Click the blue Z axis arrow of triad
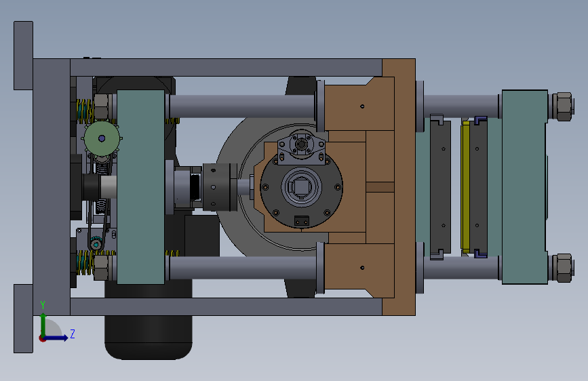Viewport: 588px width, 381px height. (x=57, y=338)
